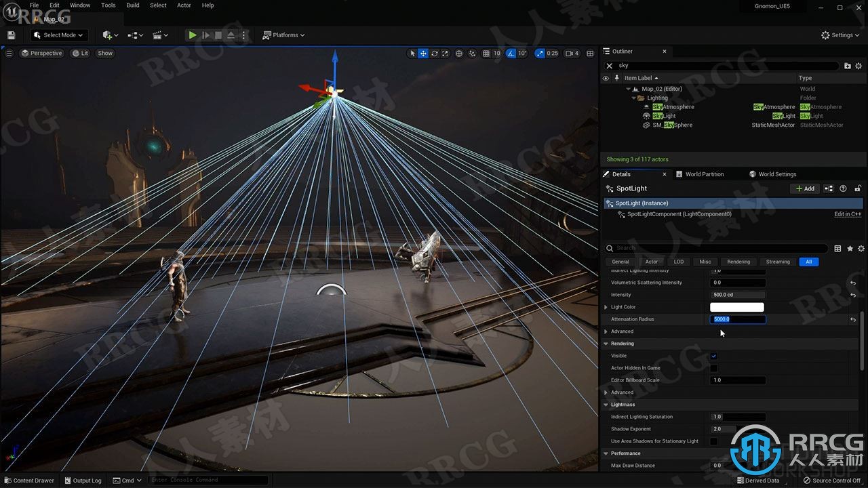Toggle visibility eye column header in Outliner
This screenshot has width=868, height=488.
pos(606,78)
